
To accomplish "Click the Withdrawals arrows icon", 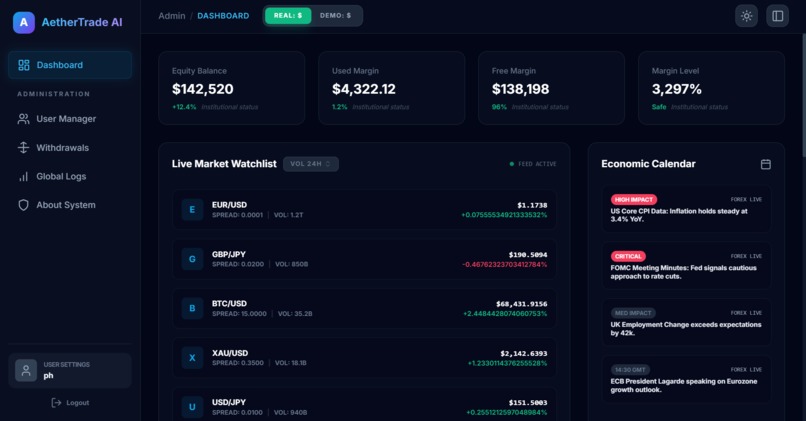I will pos(23,148).
